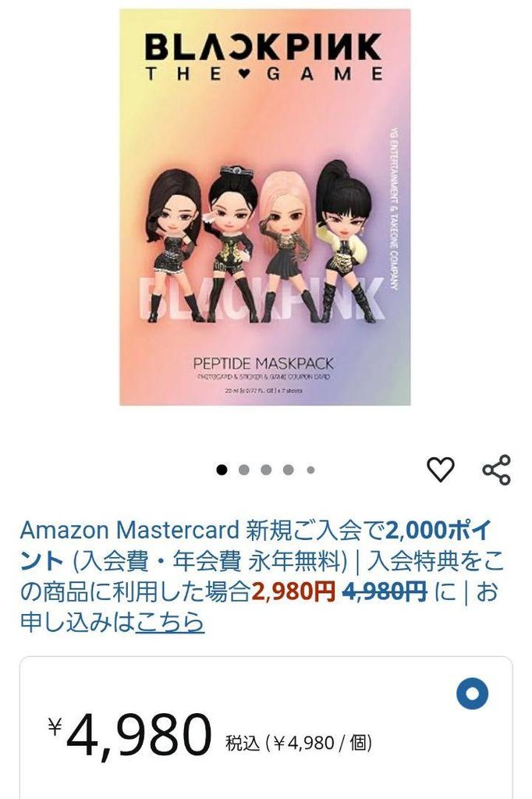Select the ¥4,980 purchase option radio button
Image resolution: width=532 pixels, height=799 pixels.
473,694
